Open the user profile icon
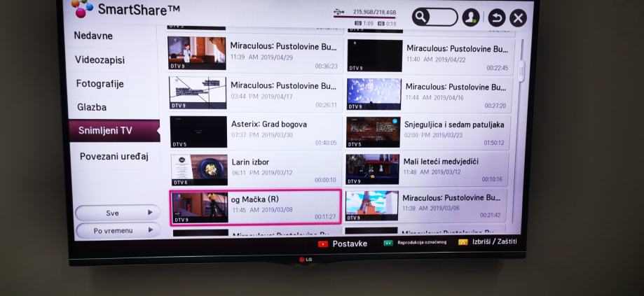The image size is (644, 296). pos(471,17)
